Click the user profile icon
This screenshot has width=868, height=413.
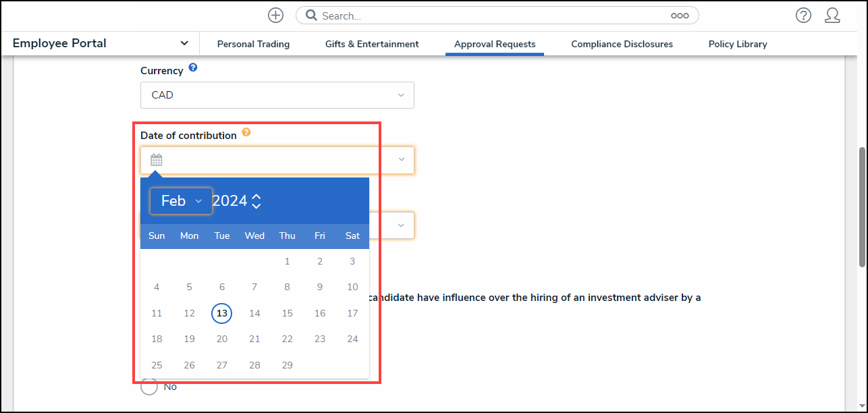(833, 15)
